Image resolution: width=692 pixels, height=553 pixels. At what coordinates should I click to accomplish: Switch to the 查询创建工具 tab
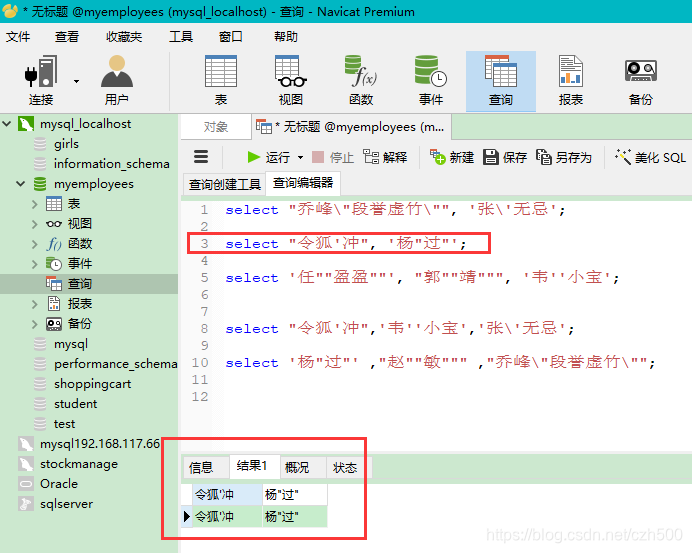(225, 184)
